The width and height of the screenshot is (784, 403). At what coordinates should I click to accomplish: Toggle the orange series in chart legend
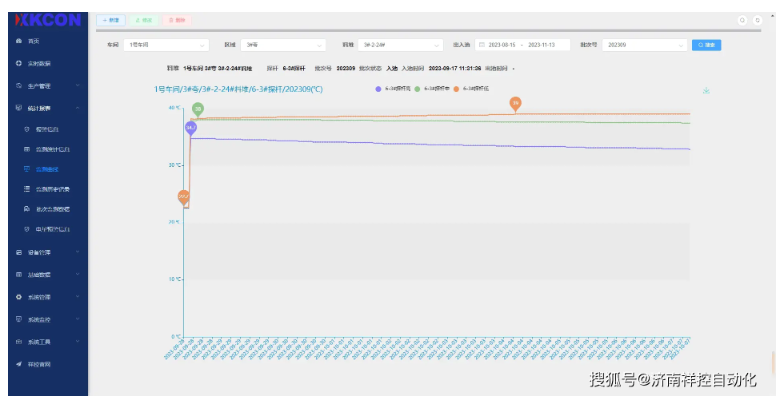click(x=456, y=89)
